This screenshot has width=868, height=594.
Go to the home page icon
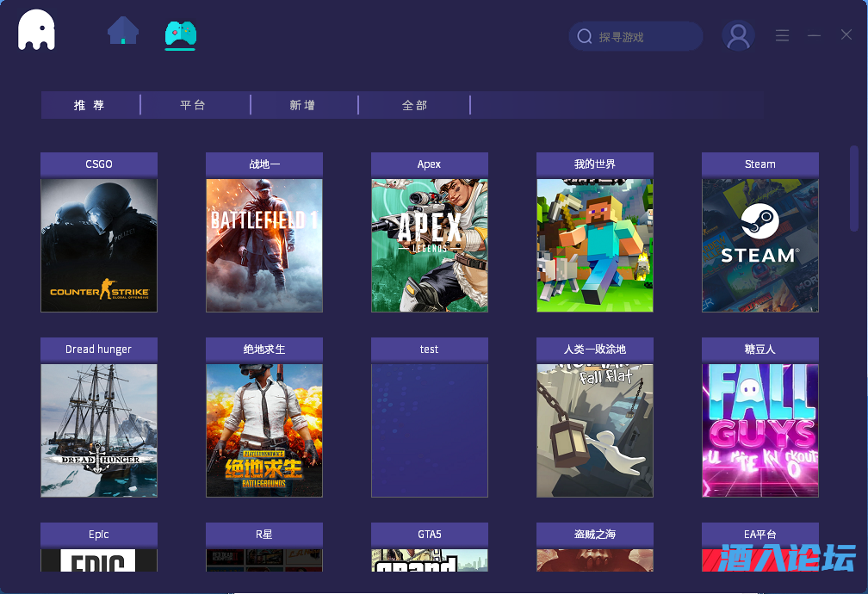point(123,30)
